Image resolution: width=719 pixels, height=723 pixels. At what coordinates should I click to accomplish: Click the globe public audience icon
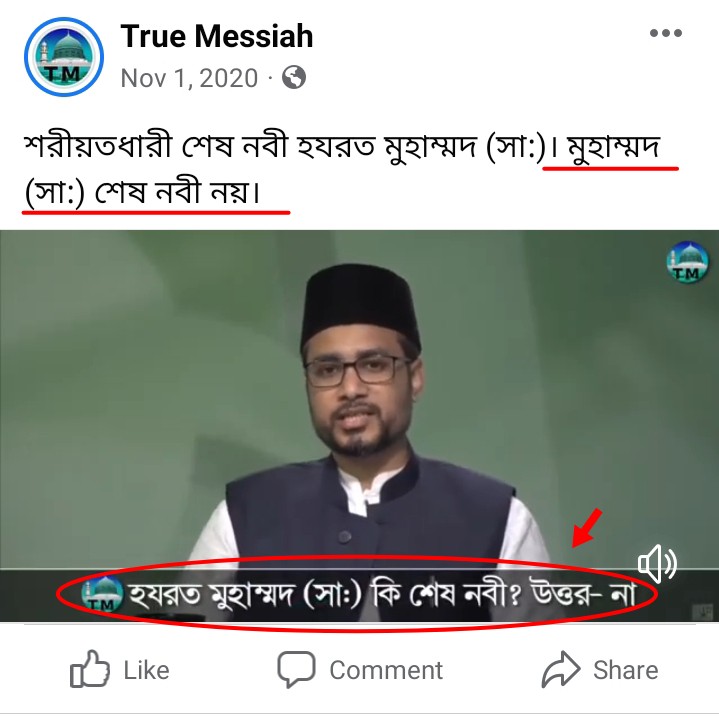coord(294,77)
